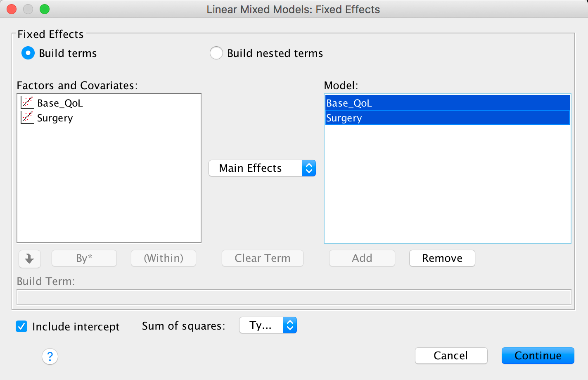Click the scale variable icon beside Base_QoL
The width and height of the screenshot is (588, 380).
coord(27,102)
